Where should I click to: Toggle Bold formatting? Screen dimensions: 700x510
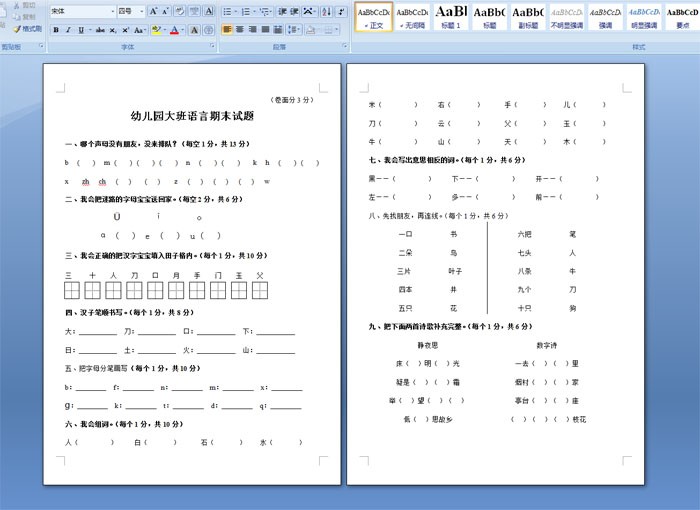[56, 30]
